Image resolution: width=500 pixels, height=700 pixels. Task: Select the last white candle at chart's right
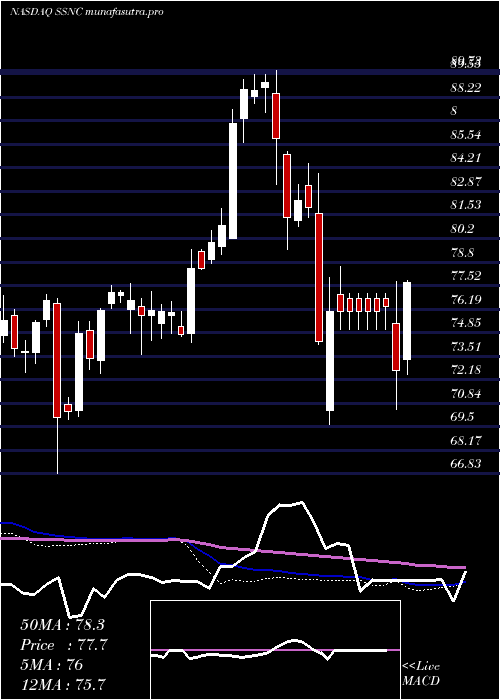(x=407, y=321)
